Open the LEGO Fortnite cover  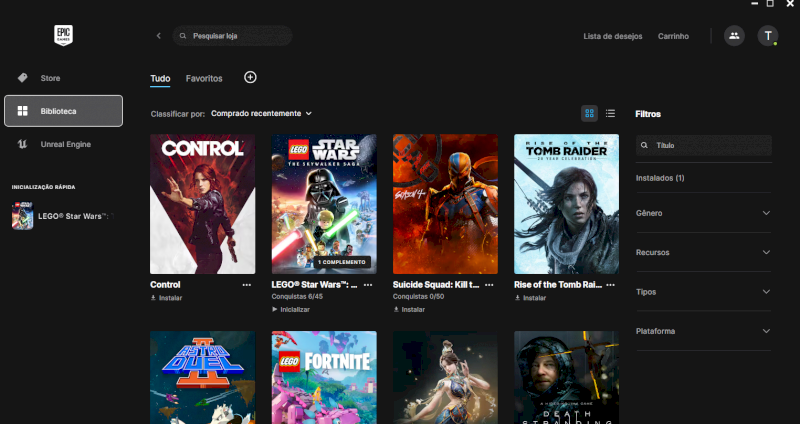pyautogui.click(x=324, y=378)
